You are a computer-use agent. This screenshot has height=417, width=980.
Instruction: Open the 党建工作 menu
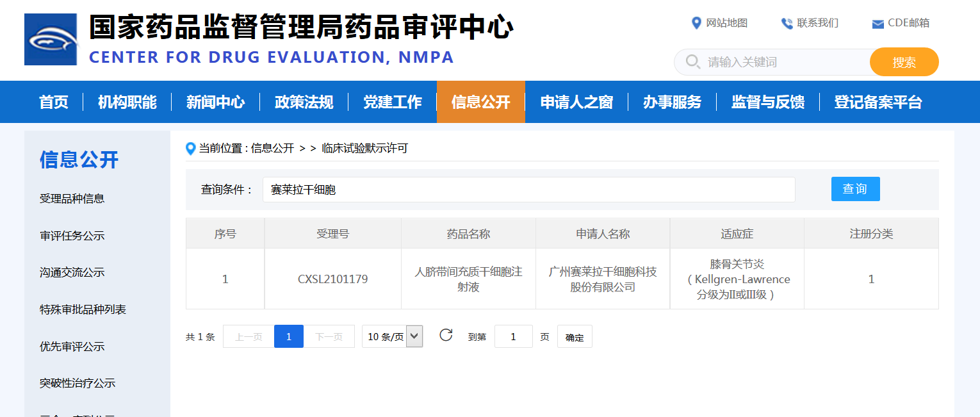(x=393, y=102)
